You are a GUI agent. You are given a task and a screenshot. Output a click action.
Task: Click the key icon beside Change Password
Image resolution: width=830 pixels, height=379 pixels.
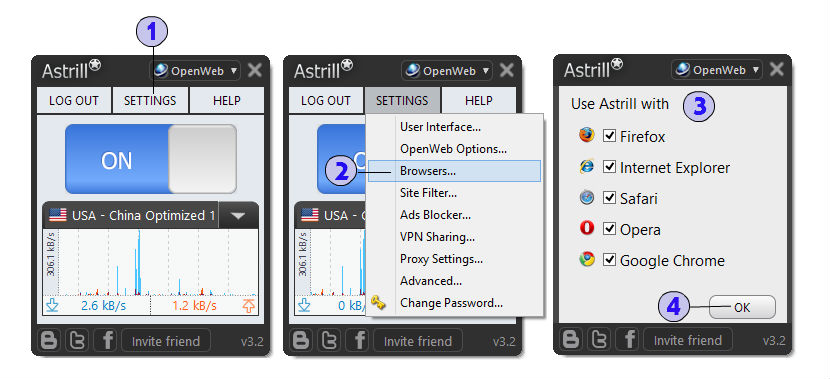click(378, 303)
